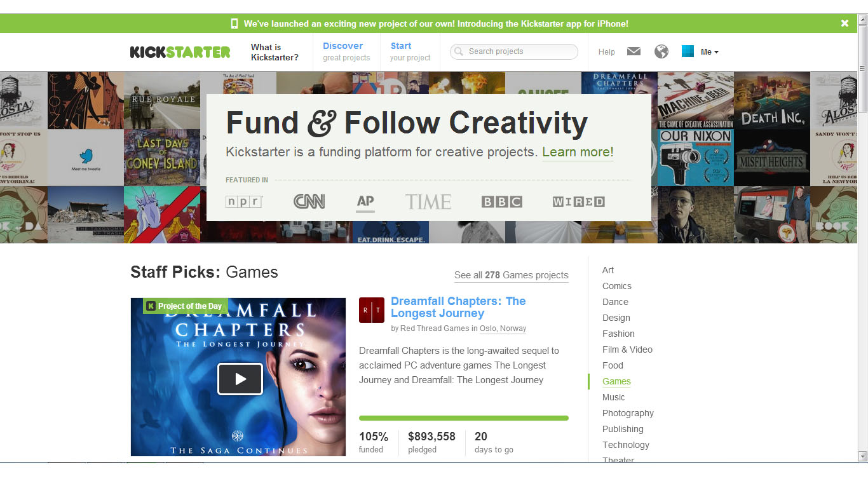
Task: Click the Our Nixon thumbnail
Action: click(696, 158)
